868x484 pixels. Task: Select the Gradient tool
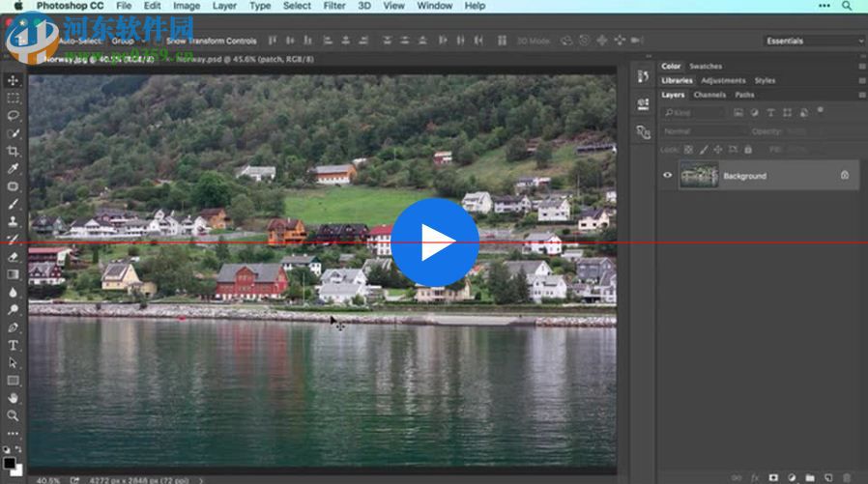tap(13, 274)
